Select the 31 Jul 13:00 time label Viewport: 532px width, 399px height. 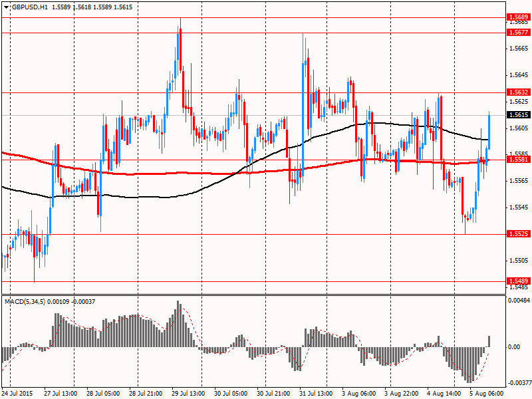point(317,393)
